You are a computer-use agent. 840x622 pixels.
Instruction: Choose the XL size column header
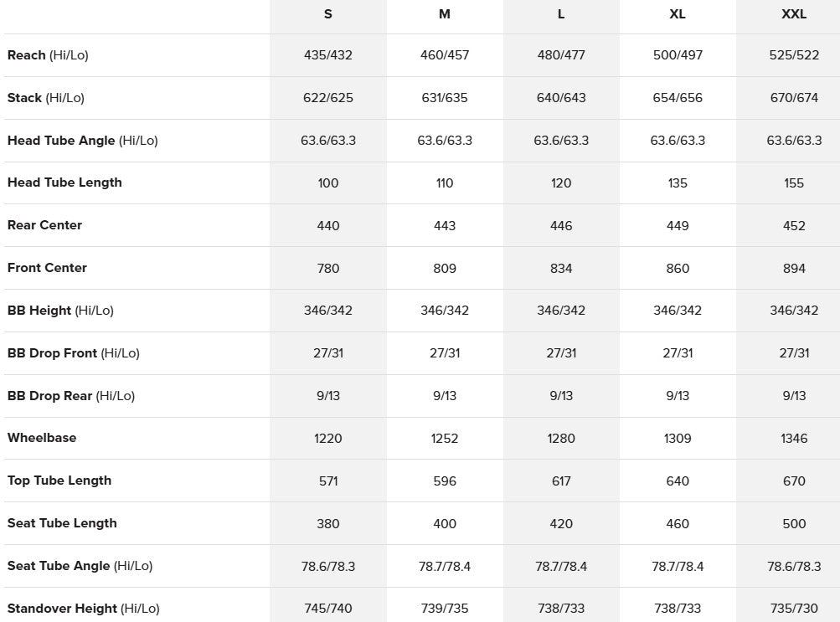(x=678, y=14)
